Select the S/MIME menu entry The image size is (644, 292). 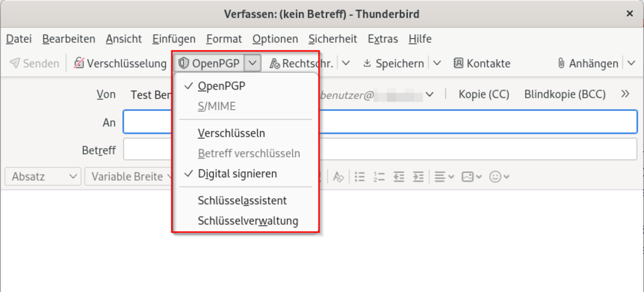pos(245,107)
